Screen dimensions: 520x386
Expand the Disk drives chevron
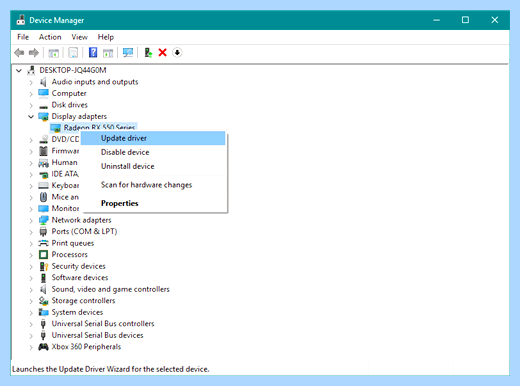(31, 105)
